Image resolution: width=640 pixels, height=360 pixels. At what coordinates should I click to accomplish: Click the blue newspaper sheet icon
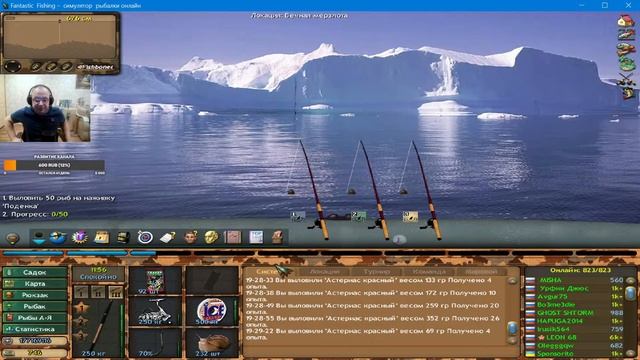[x=256, y=237]
